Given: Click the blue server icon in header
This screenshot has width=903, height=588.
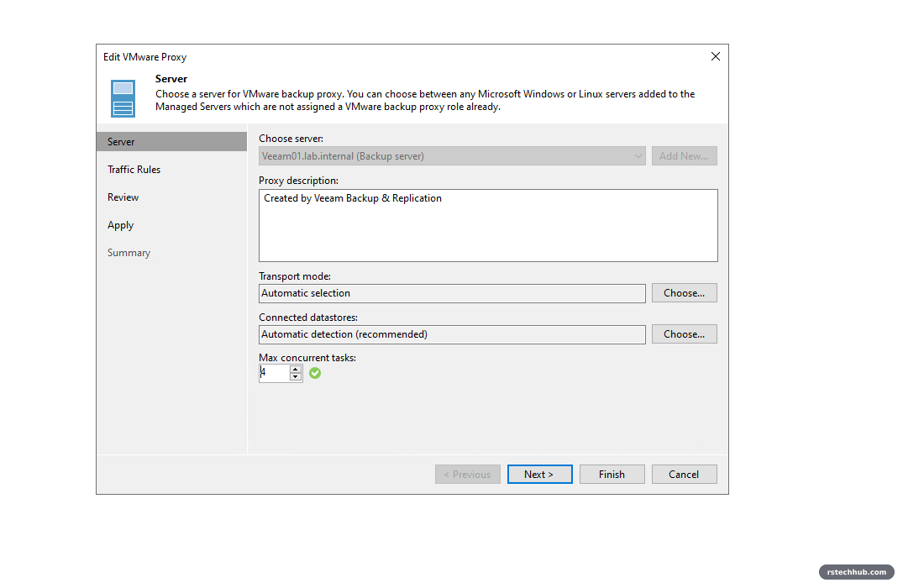Looking at the screenshot, I should pyautogui.click(x=123, y=98).
